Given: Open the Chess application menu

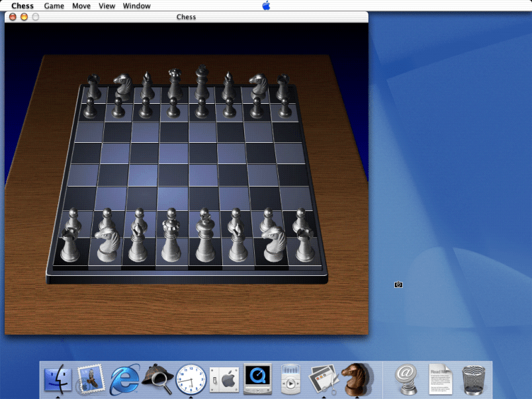Looking at the screenshot, I should [22, 6].
